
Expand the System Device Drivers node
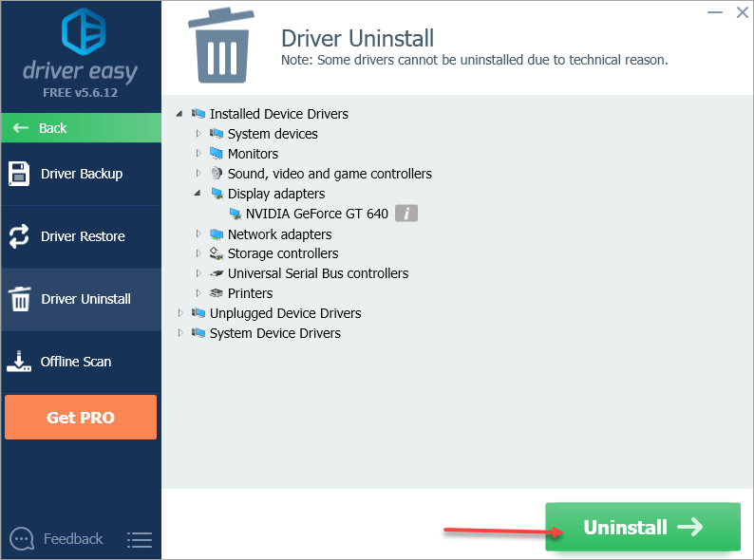pos(180,332)
